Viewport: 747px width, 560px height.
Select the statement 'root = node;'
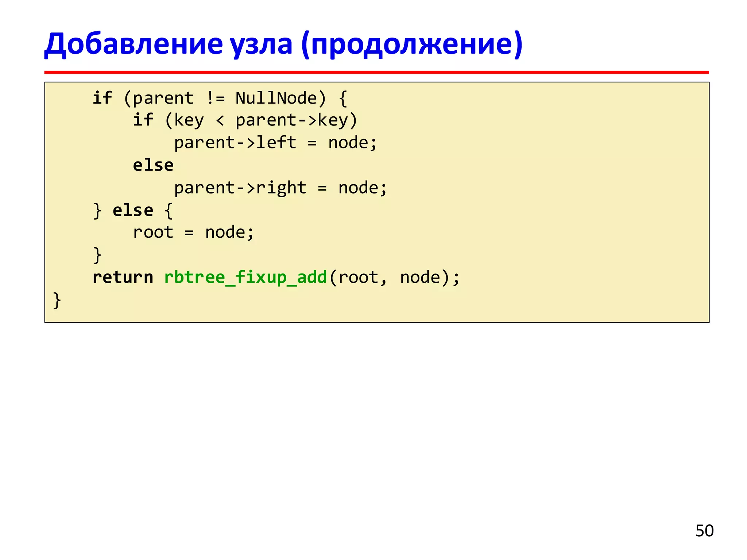click(x=194, y=233)
